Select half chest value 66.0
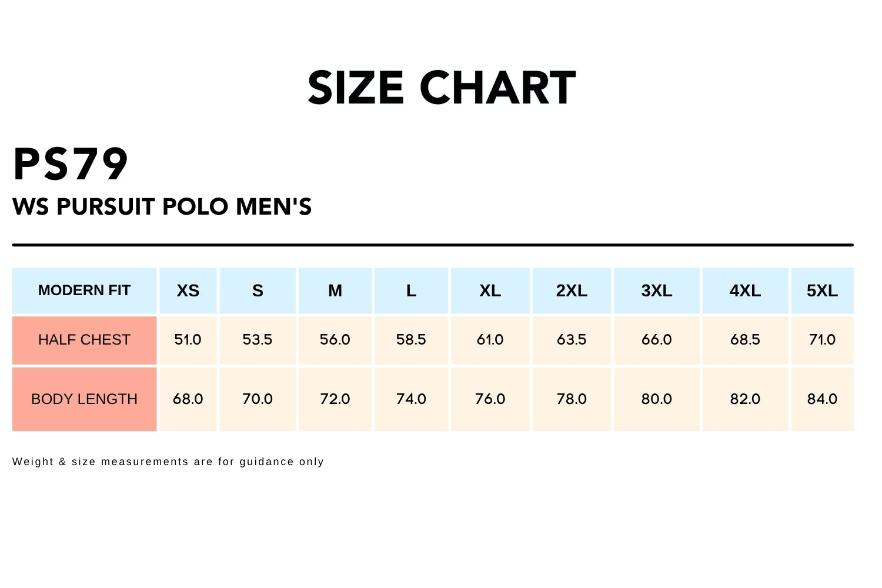This screenshot has width=882, height=588. click(x=656, y=340)
